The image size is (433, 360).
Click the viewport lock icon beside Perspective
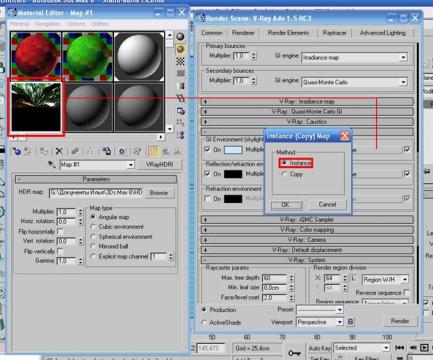coord(350,322)
